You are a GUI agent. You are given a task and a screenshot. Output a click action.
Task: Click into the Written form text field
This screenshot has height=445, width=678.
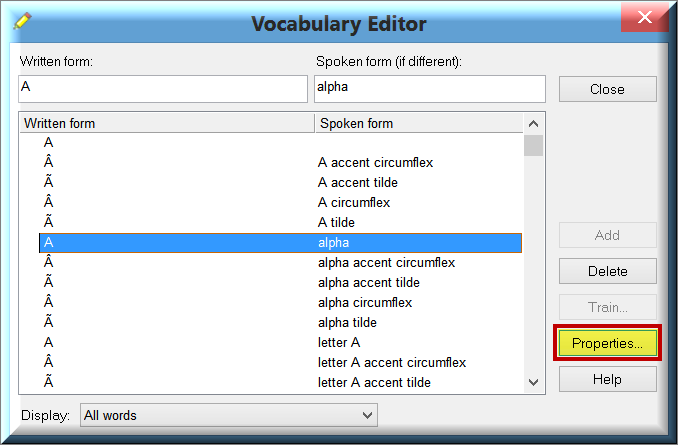tap(163, 89)
